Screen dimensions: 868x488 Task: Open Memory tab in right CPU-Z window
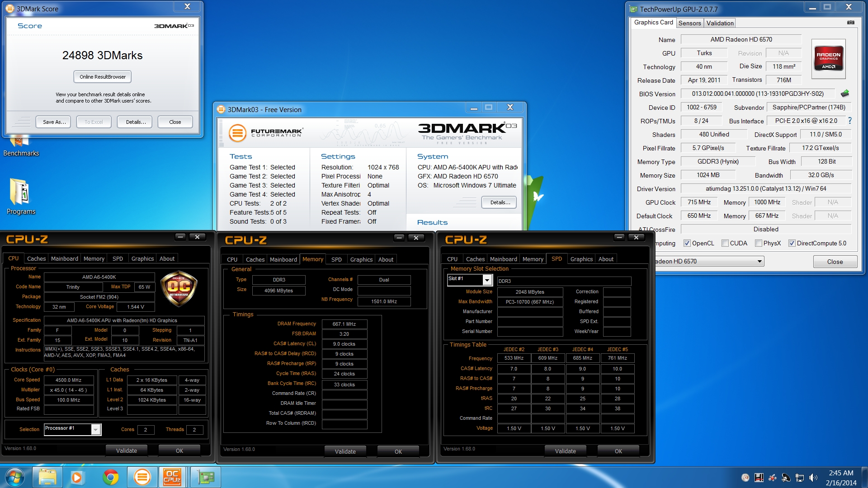pyautogui.click(x=533, y=259)
